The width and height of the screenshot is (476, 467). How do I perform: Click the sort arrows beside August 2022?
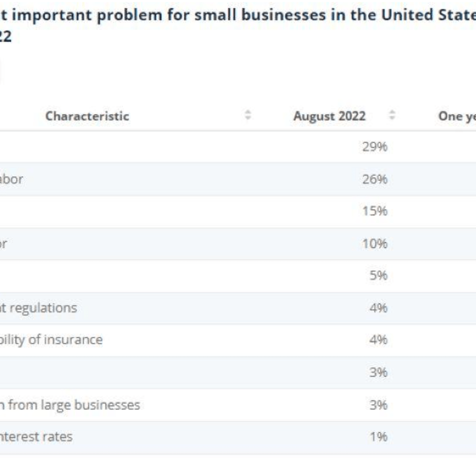coord(392,116)
